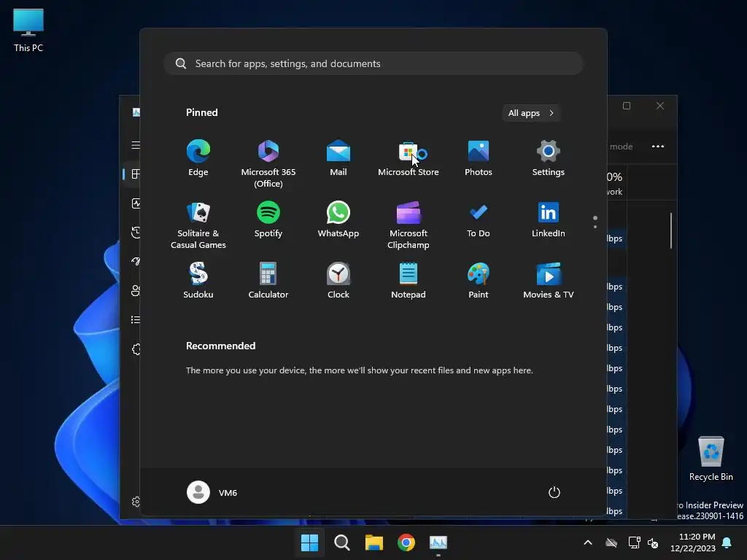Open File Explorer from taskbar
747x560 pixels.
(x=374, y=542)
